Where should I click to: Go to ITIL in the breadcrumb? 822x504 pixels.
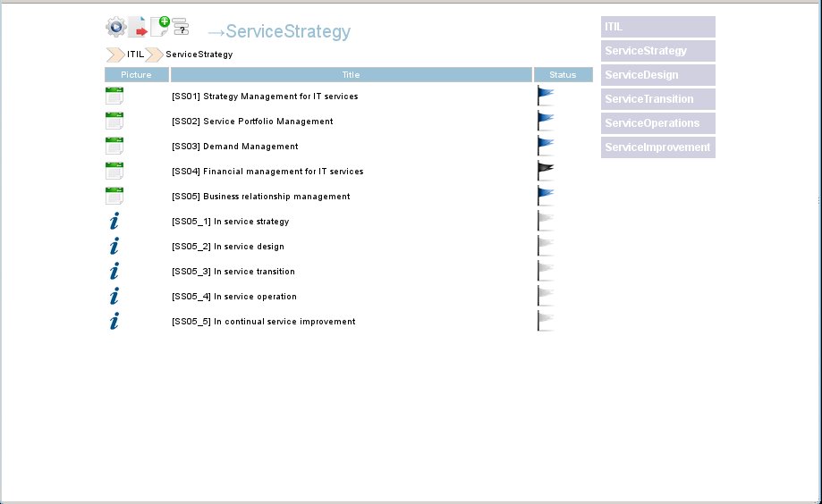(135, 55)
